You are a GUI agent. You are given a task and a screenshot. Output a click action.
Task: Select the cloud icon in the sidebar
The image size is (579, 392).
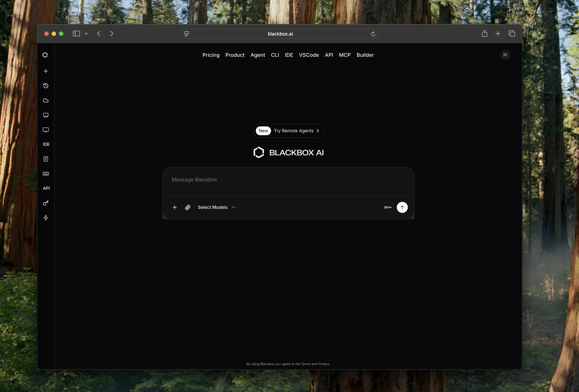[46, 100]
